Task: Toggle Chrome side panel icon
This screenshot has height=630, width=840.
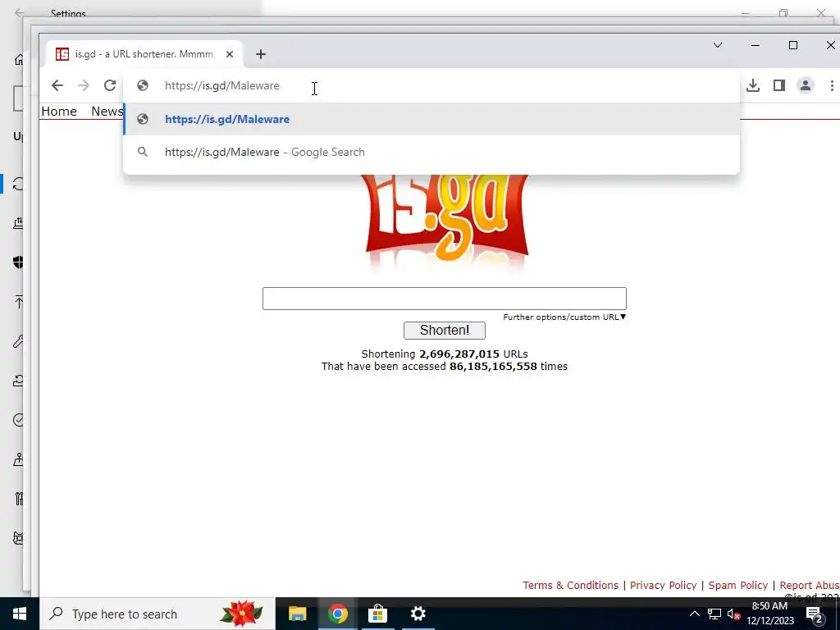Action: tap(779, 85)
